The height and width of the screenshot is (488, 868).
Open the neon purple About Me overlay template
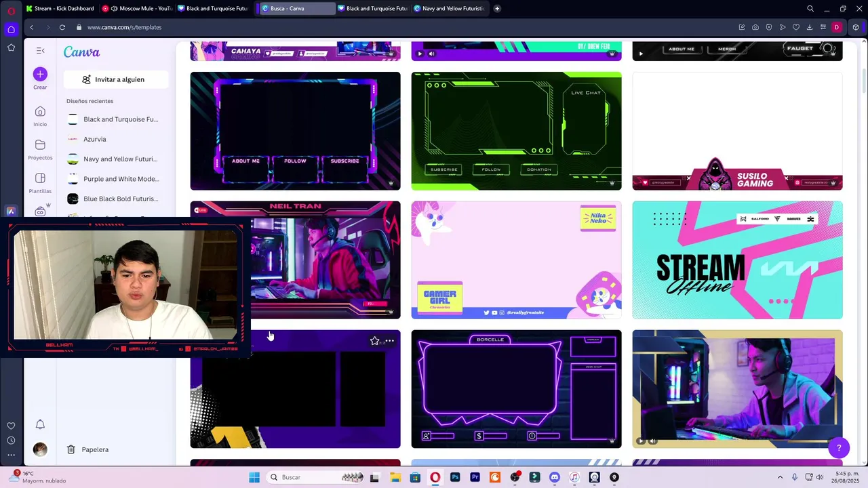(x=295, y=131)
